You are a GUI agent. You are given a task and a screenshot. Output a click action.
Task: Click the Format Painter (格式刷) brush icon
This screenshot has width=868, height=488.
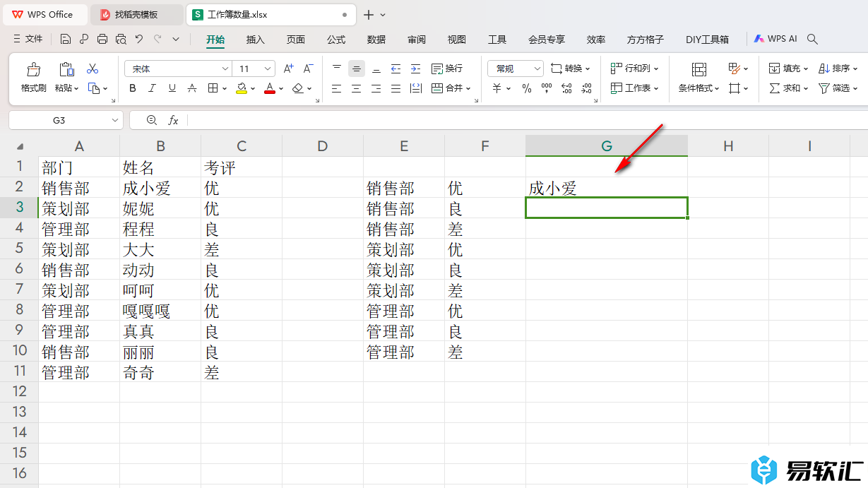33,69
